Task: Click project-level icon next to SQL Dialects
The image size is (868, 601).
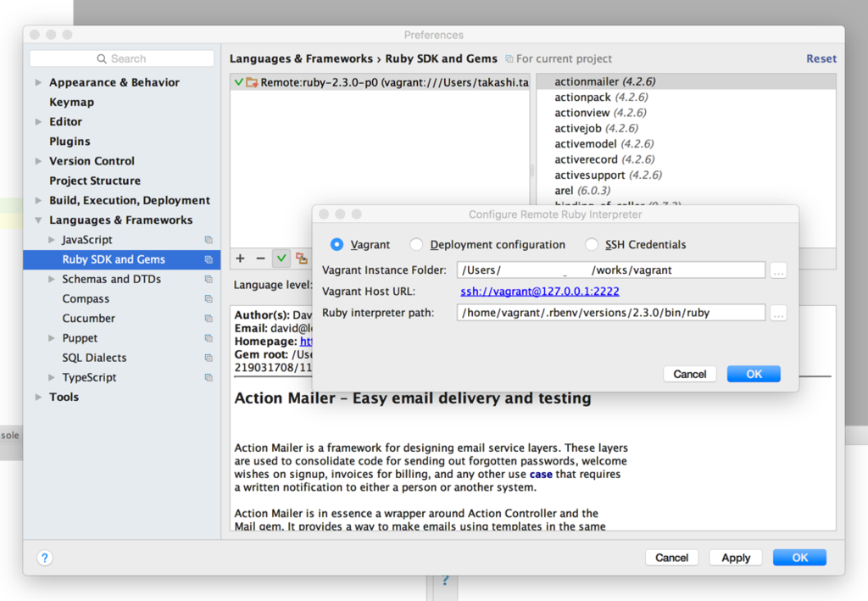Action: pyautogui.click(x=209, y=358)
